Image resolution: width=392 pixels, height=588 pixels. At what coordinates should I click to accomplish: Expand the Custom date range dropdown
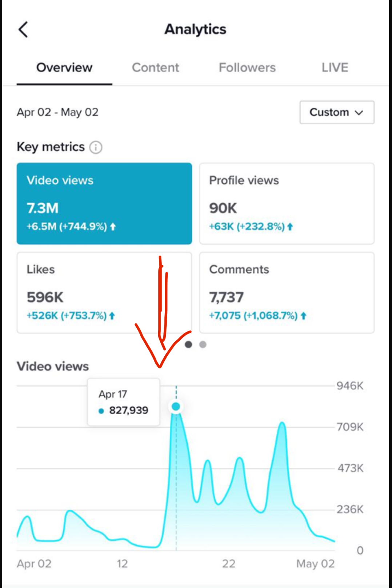pyautogui.click(x=337, y=112)
